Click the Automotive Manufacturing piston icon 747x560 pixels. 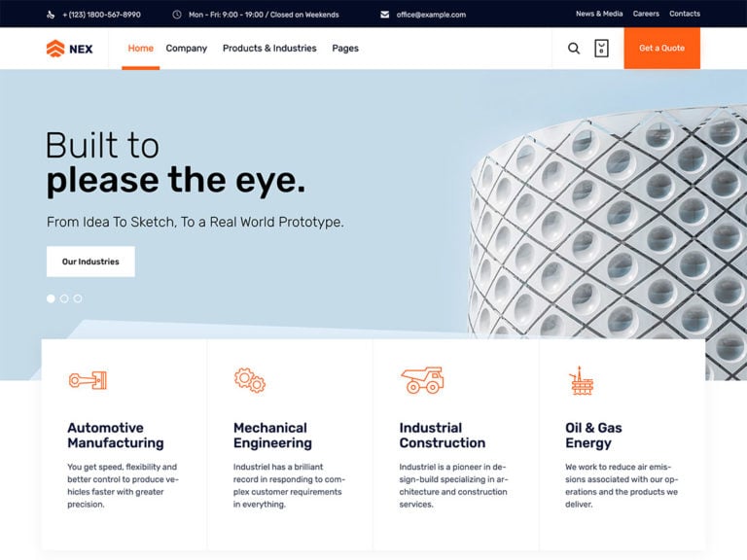88,380
